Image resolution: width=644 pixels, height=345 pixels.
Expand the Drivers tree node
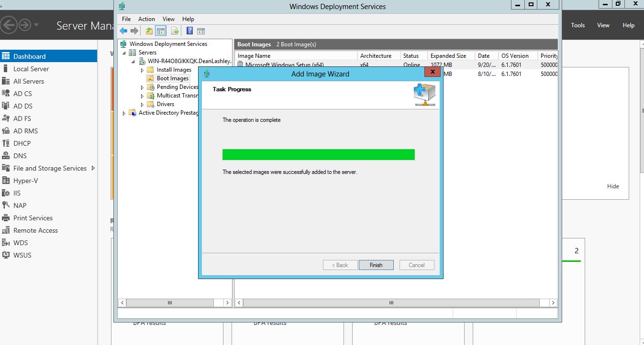(x=142, y=105)
